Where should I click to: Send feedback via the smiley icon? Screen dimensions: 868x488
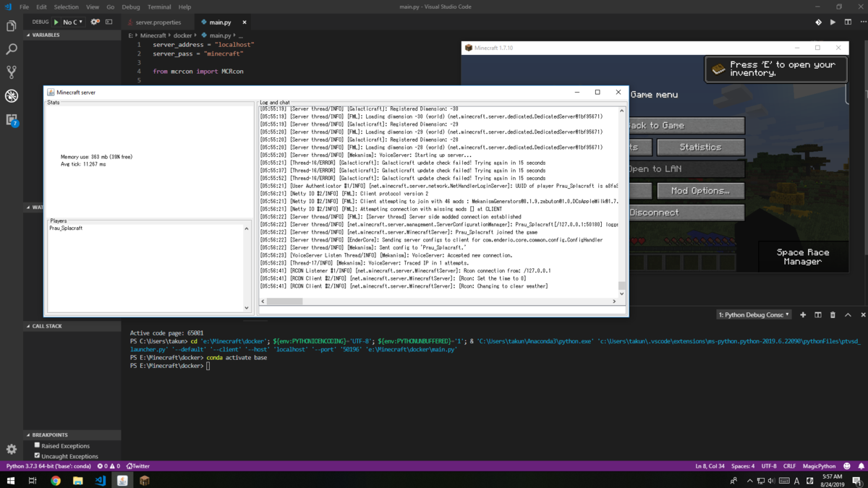pyautogui.click(x=846, y=466)
